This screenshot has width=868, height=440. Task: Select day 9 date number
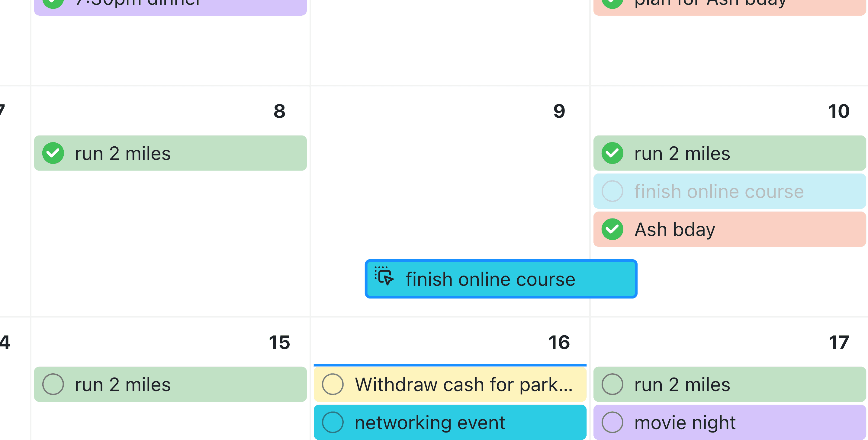coord(559,111)
